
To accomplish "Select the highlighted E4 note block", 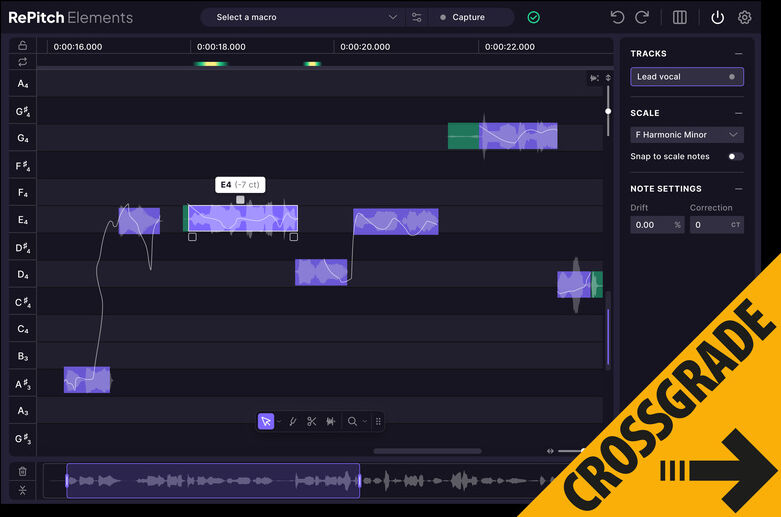I will 241,218.
